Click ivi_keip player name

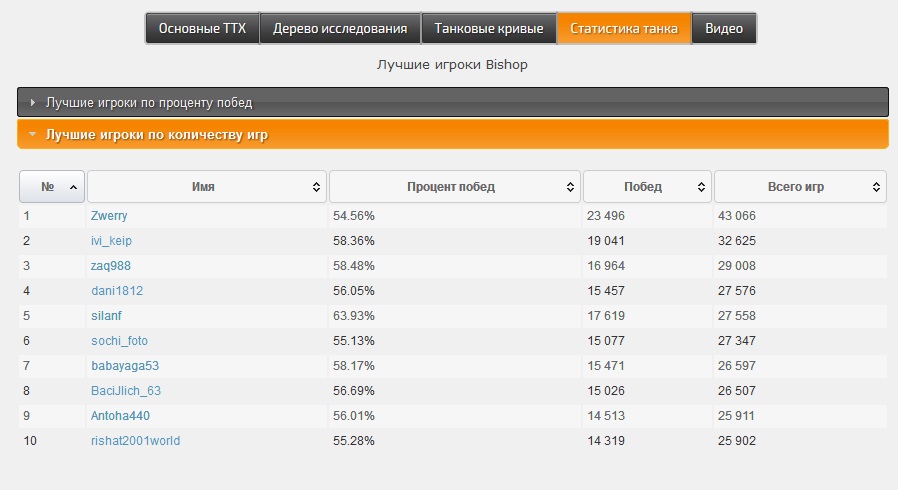(x=111, y=241)
